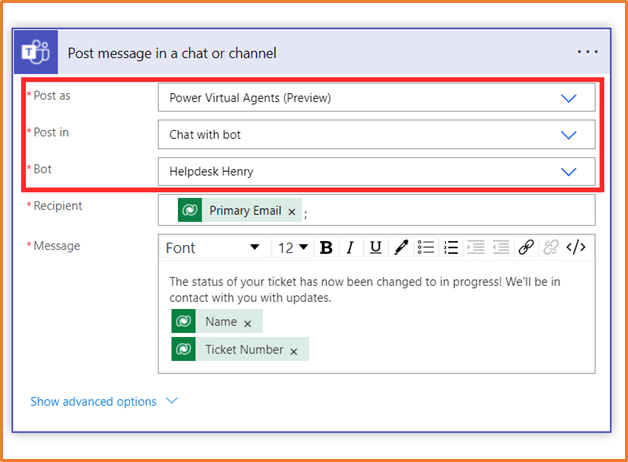Insert a bulleted list in the message
Image resolution: width=628 pixels, height=462 pixels.
(x=426, y=247)
